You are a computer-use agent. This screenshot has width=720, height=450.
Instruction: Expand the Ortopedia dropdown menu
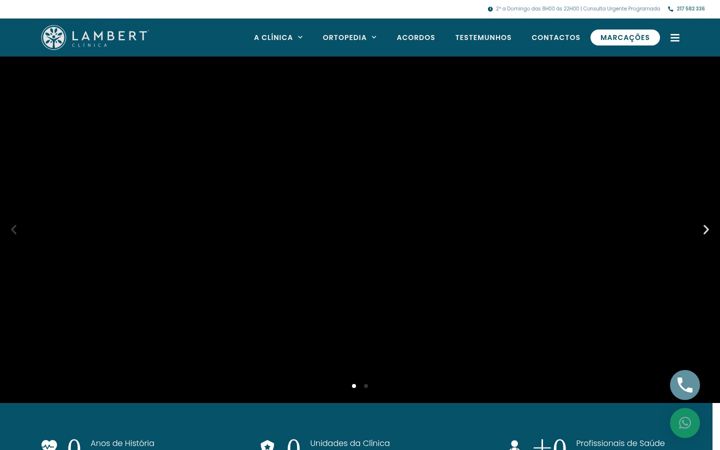pyautogui.click(x=349, y=38)
